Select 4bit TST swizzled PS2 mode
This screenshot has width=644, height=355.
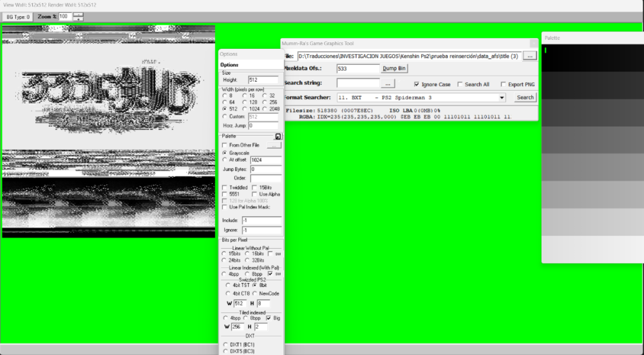pyautogui.click(x=228, y=285)
